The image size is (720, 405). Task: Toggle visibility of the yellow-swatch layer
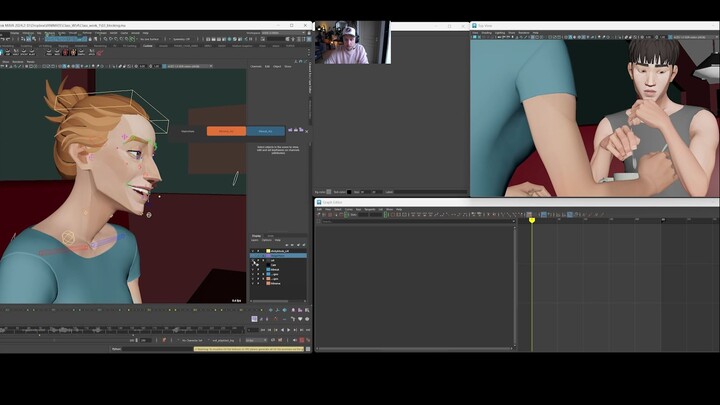coord(253,251)
